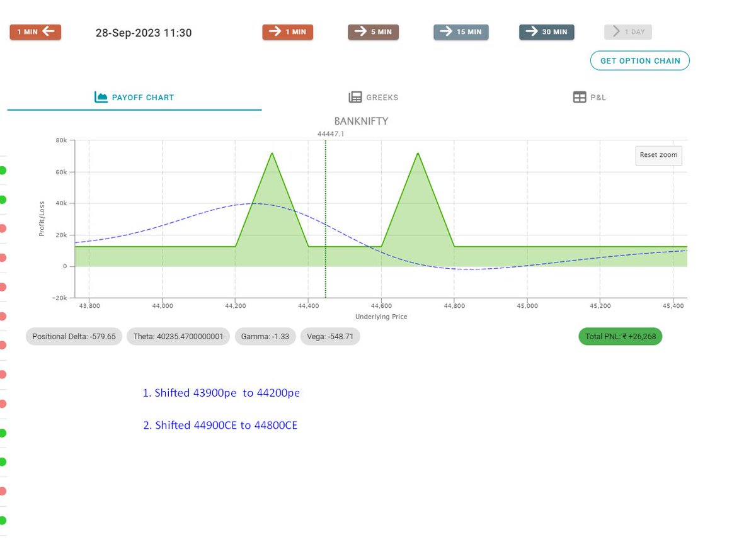Click the -20k y-axis tick label
756x542 pixels.
tap(59, 298)
